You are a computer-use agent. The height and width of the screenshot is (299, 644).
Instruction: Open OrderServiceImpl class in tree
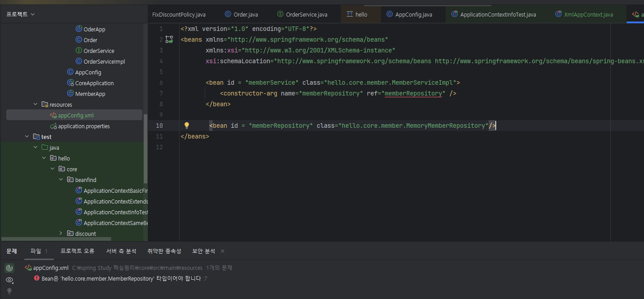[104, 61]
